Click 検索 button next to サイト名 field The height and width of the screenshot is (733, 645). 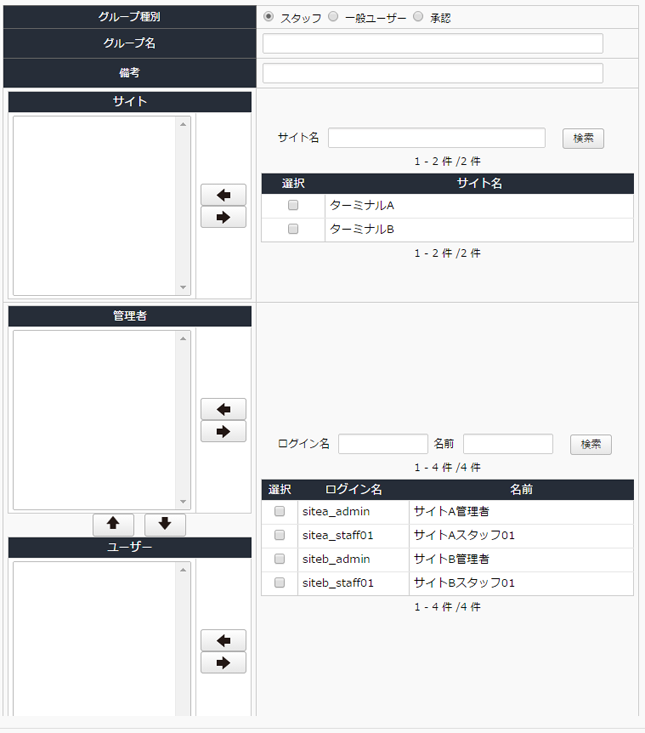point(583,138)
